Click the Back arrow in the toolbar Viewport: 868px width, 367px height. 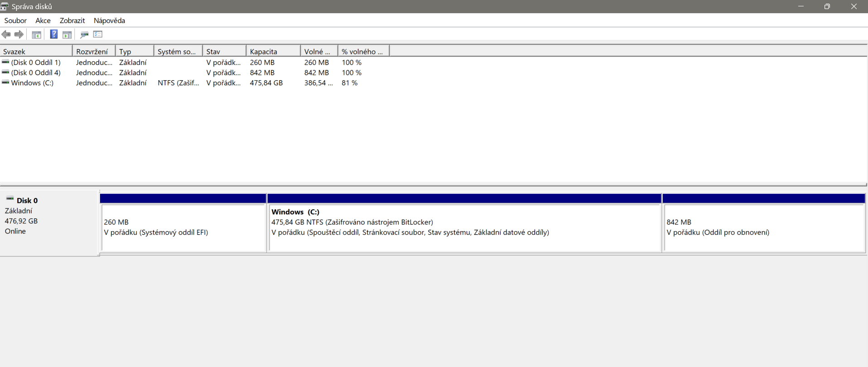pyautogui.click(x=6, y=34)
